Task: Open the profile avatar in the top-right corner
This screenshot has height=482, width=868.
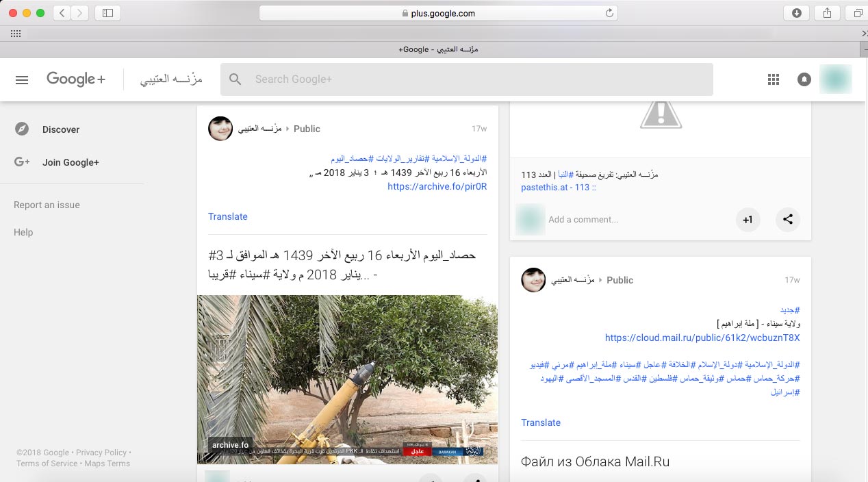Action: tap(835, 79)
